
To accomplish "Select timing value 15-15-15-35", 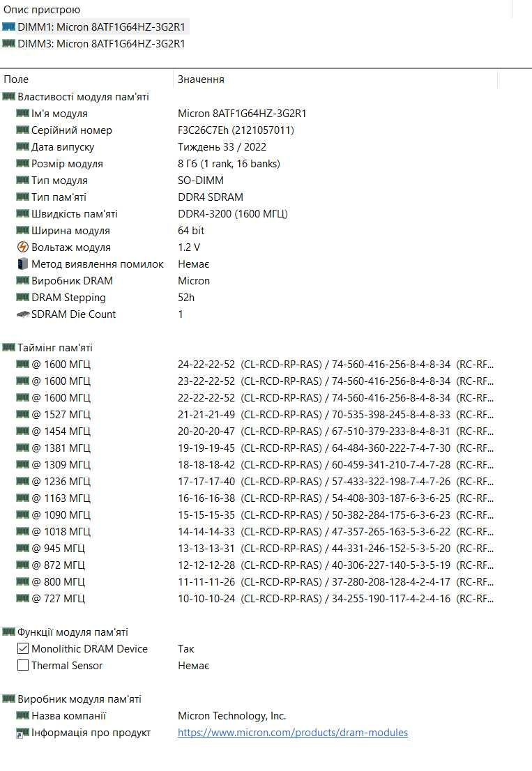I will pyautogui.click(x=206, y=514).
